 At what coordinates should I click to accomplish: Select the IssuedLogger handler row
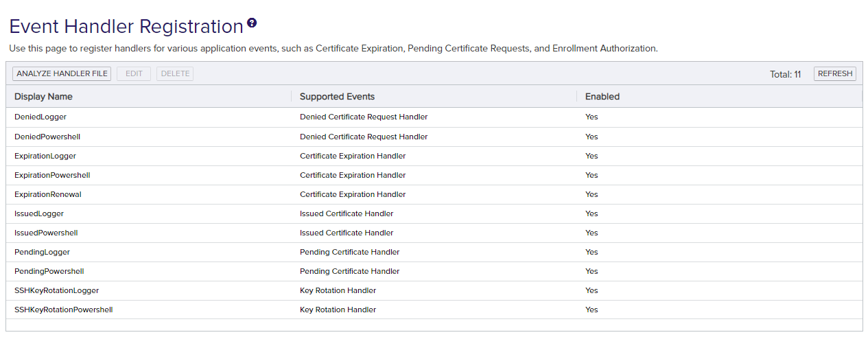(x=39, y=213)
